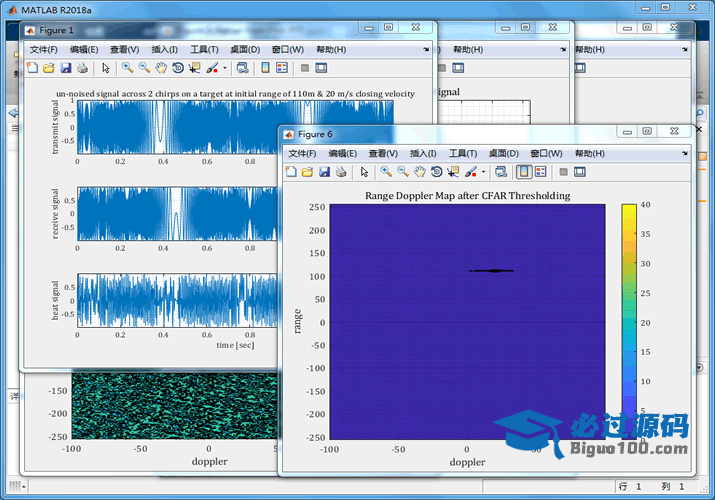Image resolution: width=715 pixels, height=500 pixels.
Task: Open 窗口(W) menu in Figure 6
Action: point(546,154)
